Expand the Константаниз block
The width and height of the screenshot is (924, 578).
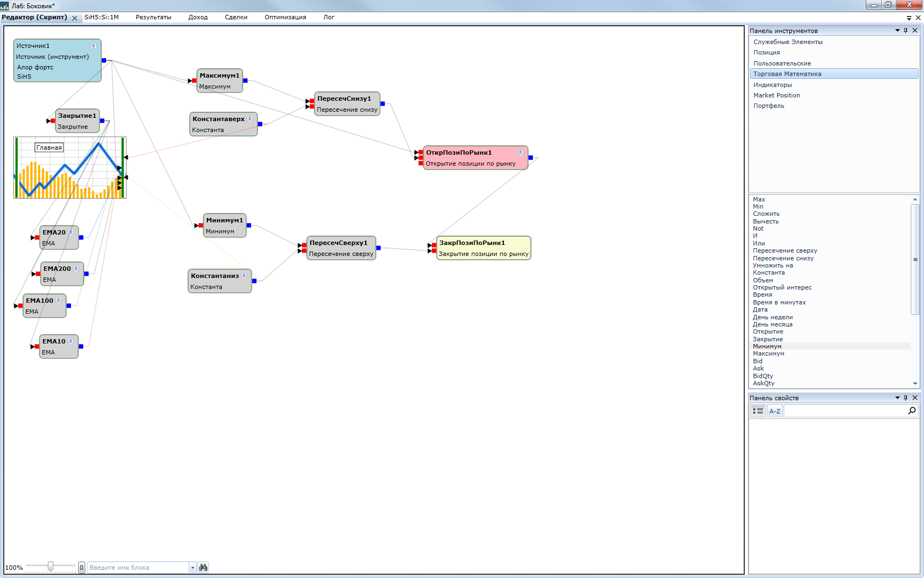[x=244, y=276]
